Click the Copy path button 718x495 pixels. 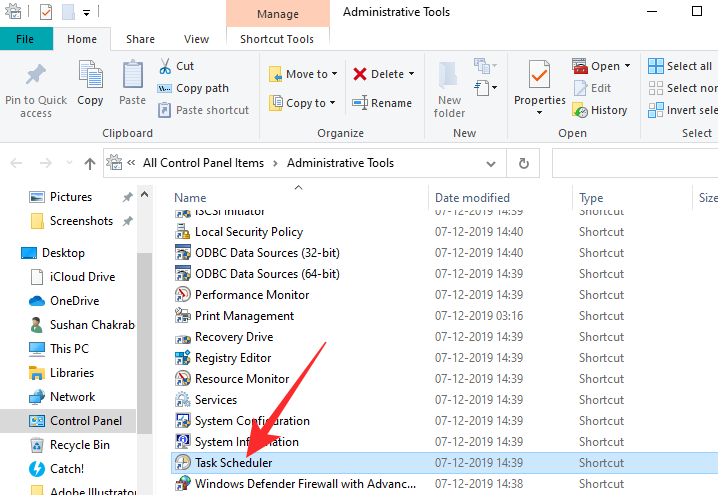coord(202,88)
